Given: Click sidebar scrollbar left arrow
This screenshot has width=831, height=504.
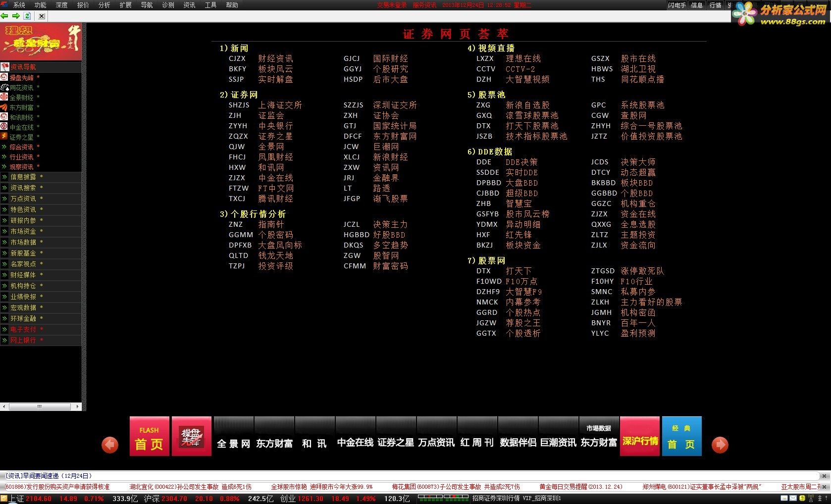Looking at the screenshot, I should (x=4, y=406).
